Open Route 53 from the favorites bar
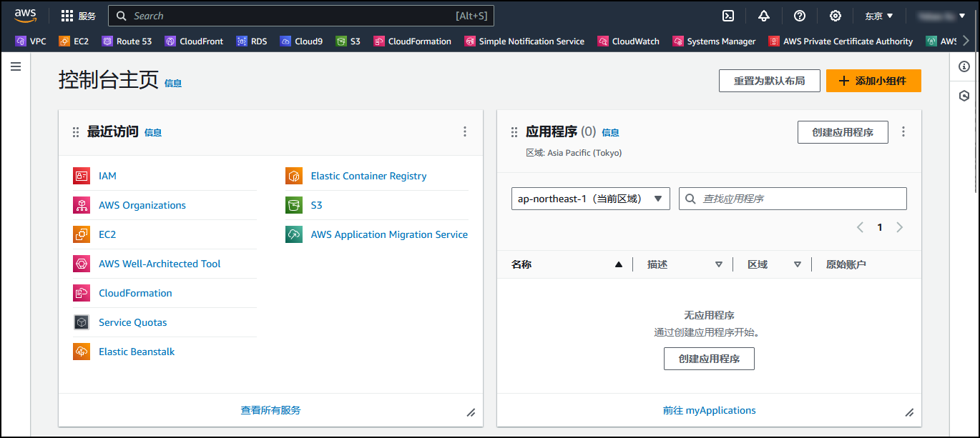Viewport: 980px width, 438px height. (x=127, y=41)
